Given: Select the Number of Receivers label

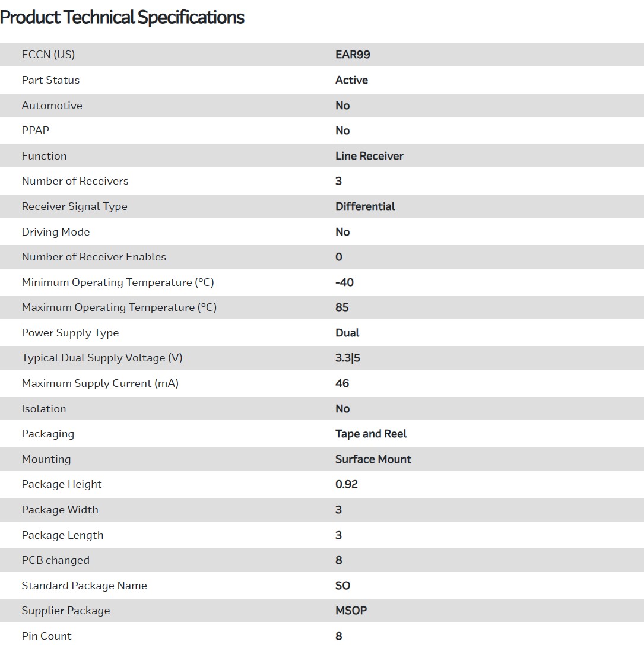Looking at the screenshot, I should point(75,181).
